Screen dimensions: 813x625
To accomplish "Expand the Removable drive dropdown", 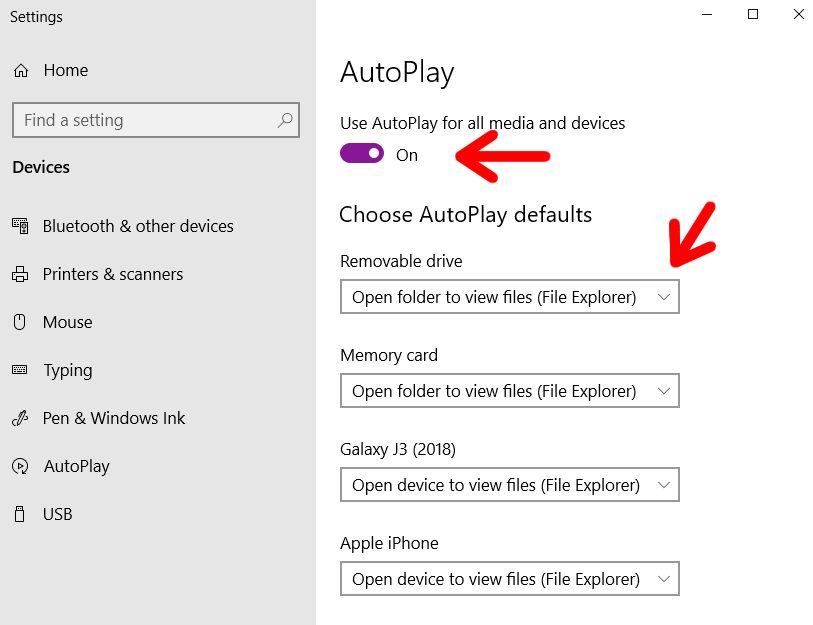I will tap(510, 297).
